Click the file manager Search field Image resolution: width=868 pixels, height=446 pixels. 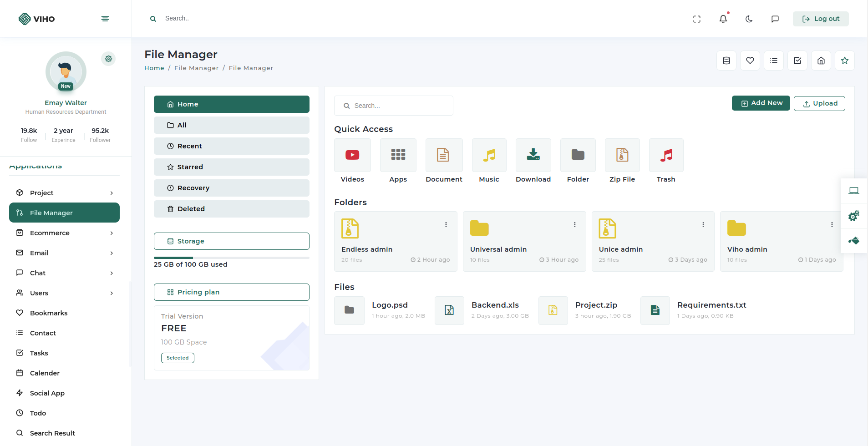(x=393, y=106)
